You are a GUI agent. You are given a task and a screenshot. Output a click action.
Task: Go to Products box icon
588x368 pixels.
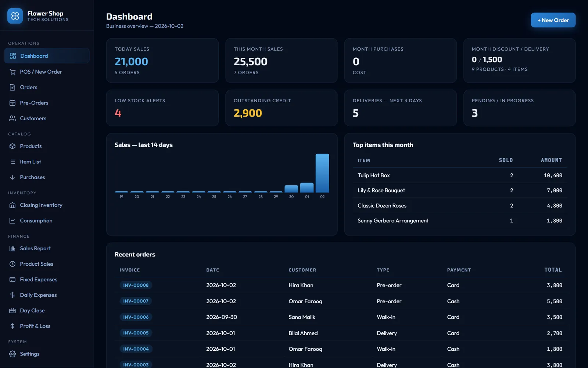click(x=12, y=146)
